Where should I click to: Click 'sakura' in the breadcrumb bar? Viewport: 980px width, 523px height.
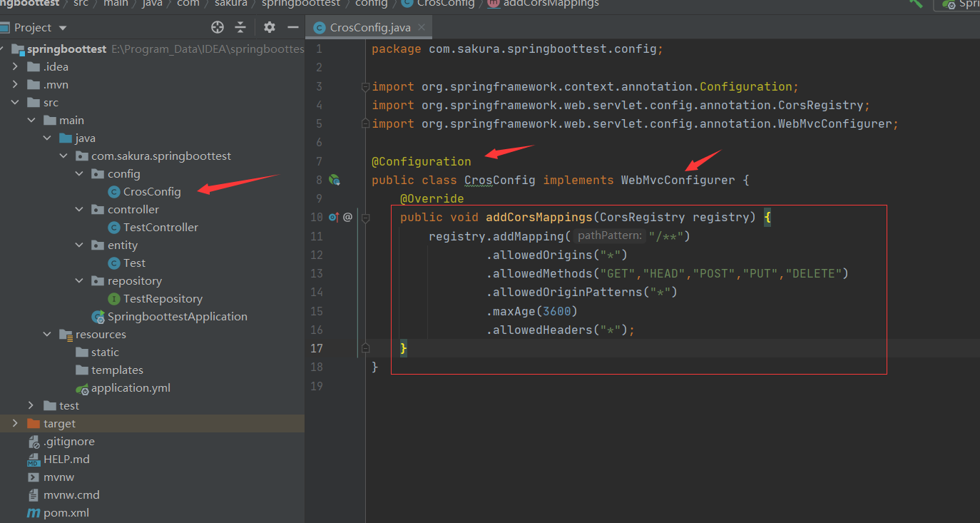[230, 4]
